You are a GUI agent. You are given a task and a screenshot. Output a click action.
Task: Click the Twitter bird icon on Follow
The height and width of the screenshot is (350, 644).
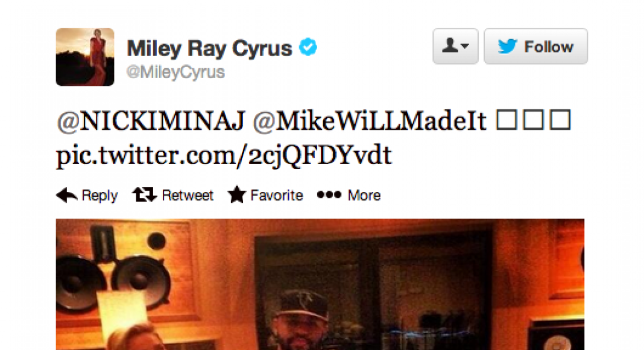[507, 46]
